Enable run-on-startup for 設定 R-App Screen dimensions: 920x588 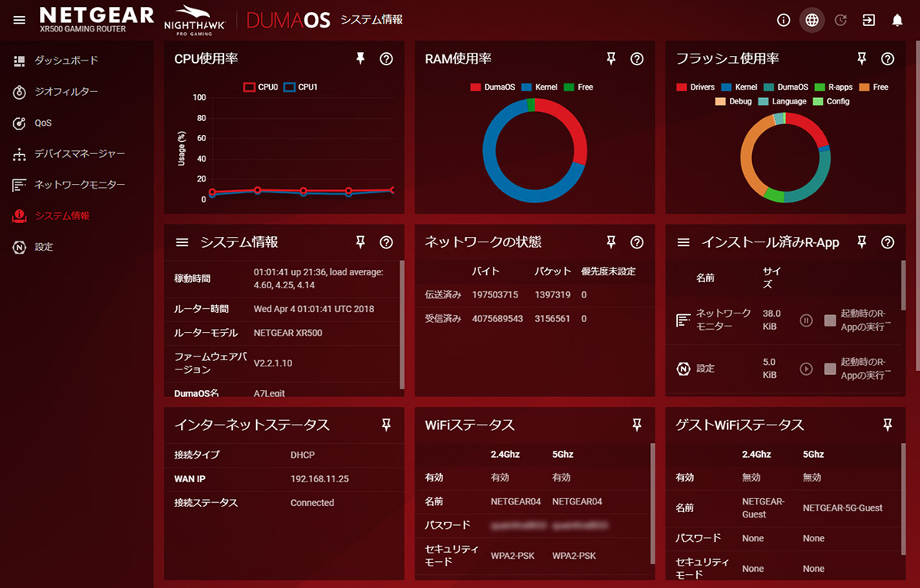(x=830, y=369)
